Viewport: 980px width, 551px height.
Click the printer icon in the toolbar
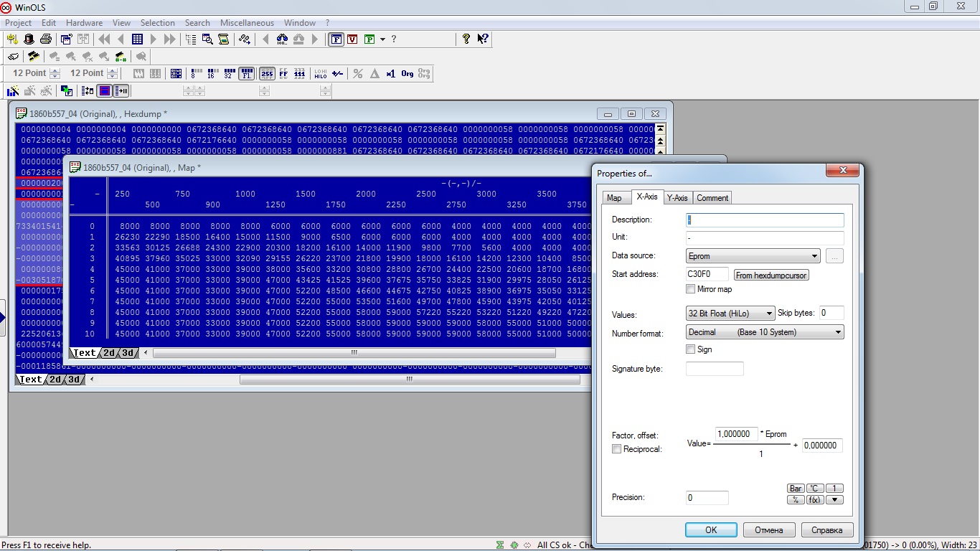click(x=46, y=39)
